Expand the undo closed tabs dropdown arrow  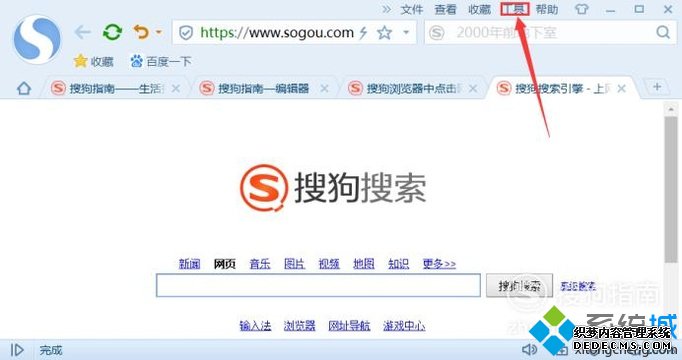[x=159, y=32]
